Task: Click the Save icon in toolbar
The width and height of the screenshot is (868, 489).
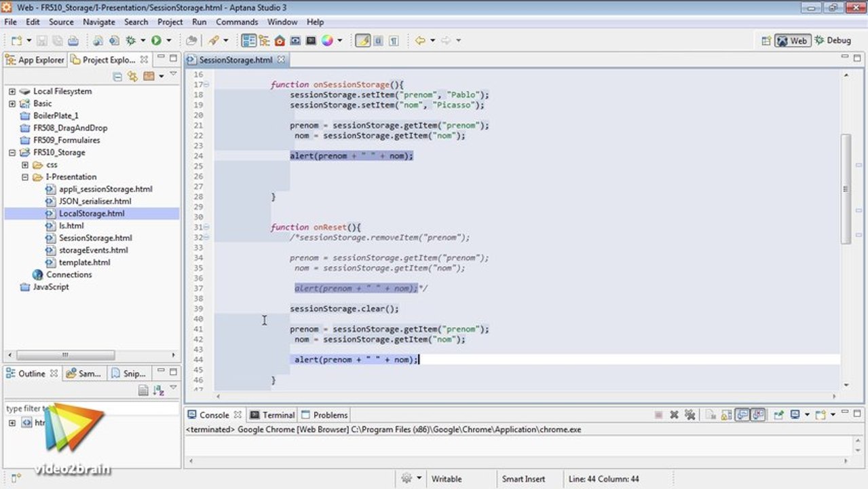Action: (x=42, y=41)
